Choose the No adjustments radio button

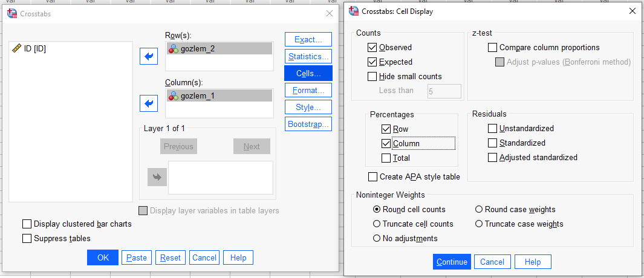(x=377, y=239)
